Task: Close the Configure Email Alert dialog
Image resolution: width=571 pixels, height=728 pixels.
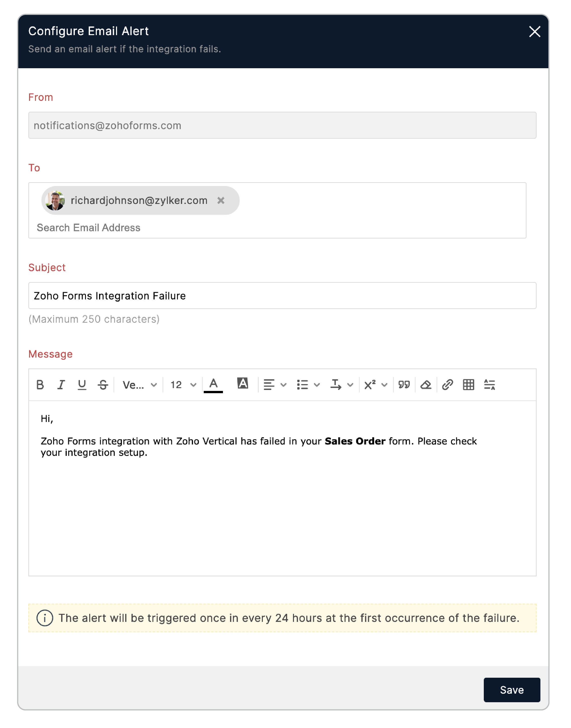Action: (534, 32)
